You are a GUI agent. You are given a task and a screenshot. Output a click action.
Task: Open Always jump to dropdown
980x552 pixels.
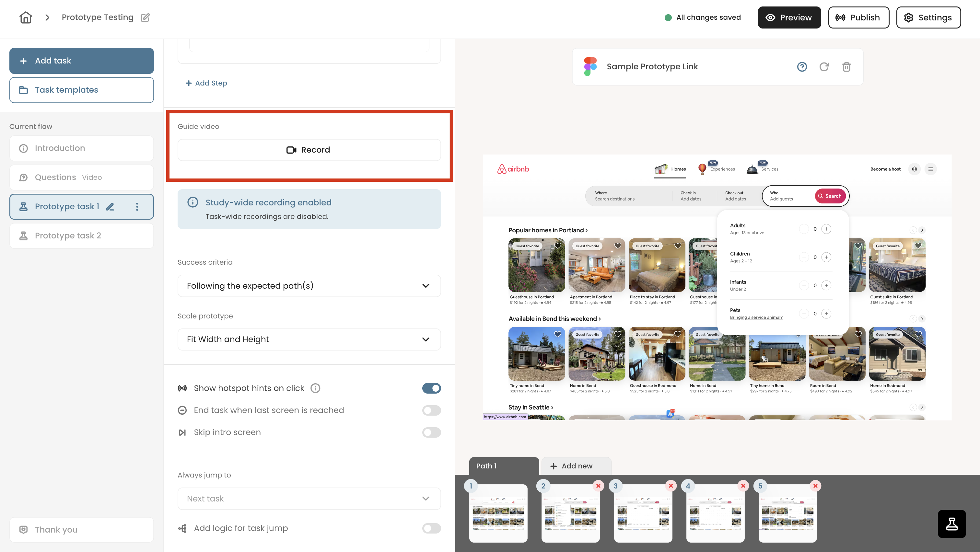[309, 499]
